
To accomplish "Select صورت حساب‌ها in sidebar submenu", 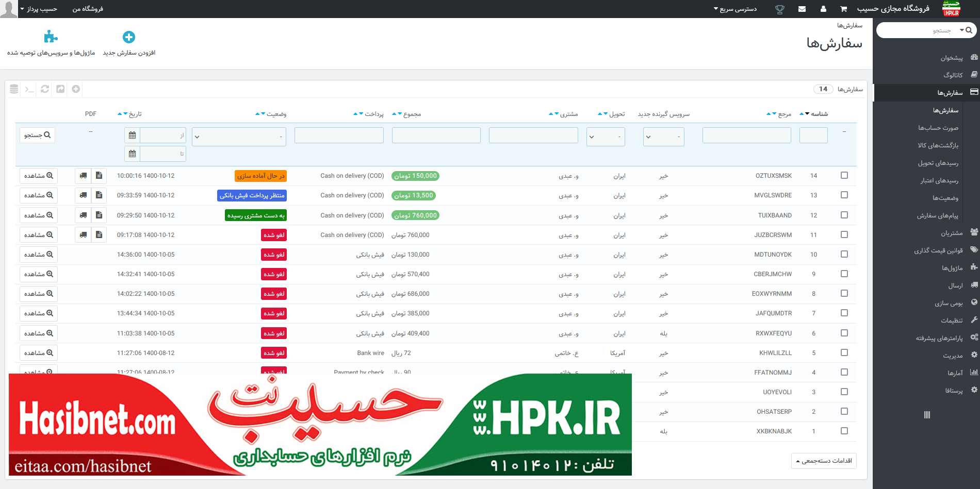I will [x=938, y=128].
